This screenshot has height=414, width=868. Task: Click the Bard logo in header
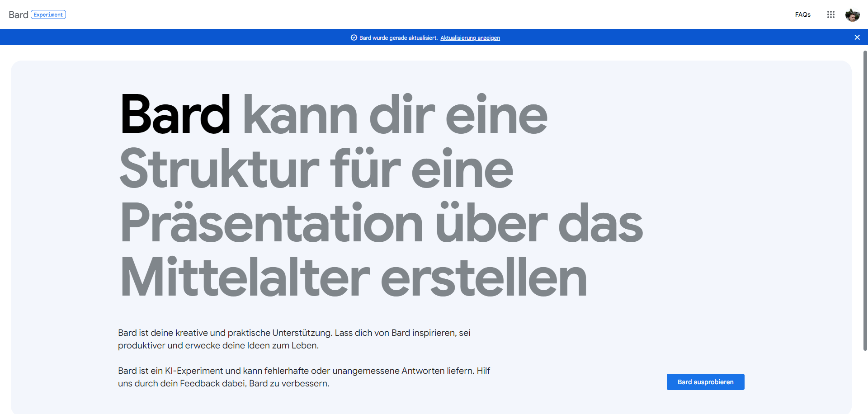pyautogui.click(x=19, y=15)
